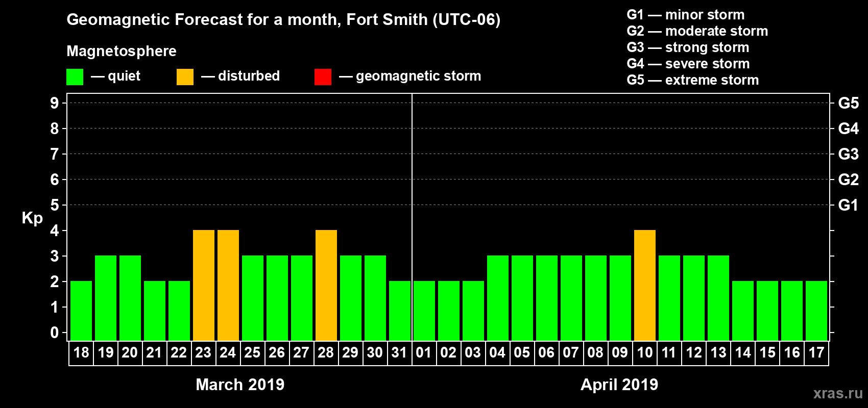Click the date cell labeled 09
The width and height of the screenshot is (868, 408).
620,353
